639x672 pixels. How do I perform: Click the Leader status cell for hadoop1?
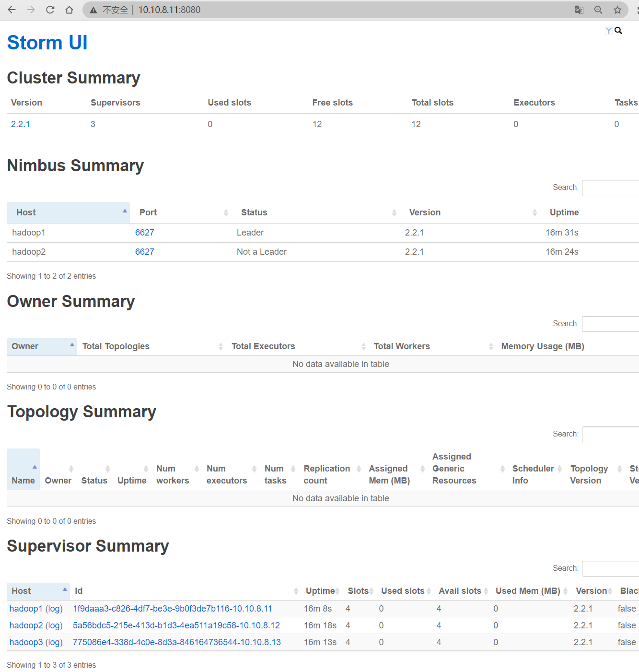[x=250, y=233]
